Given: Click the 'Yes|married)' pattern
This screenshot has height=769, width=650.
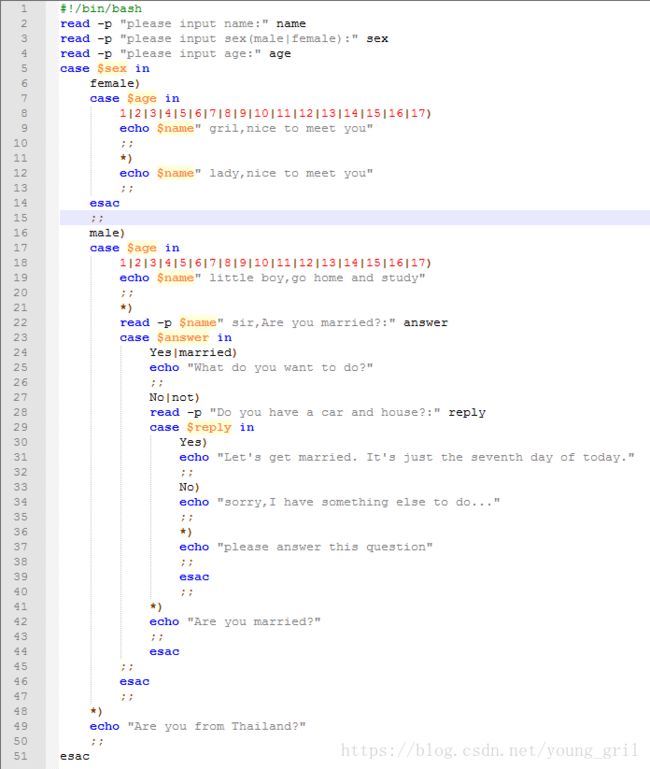Looking at the screenshot, I should click(x=193, y=353).
